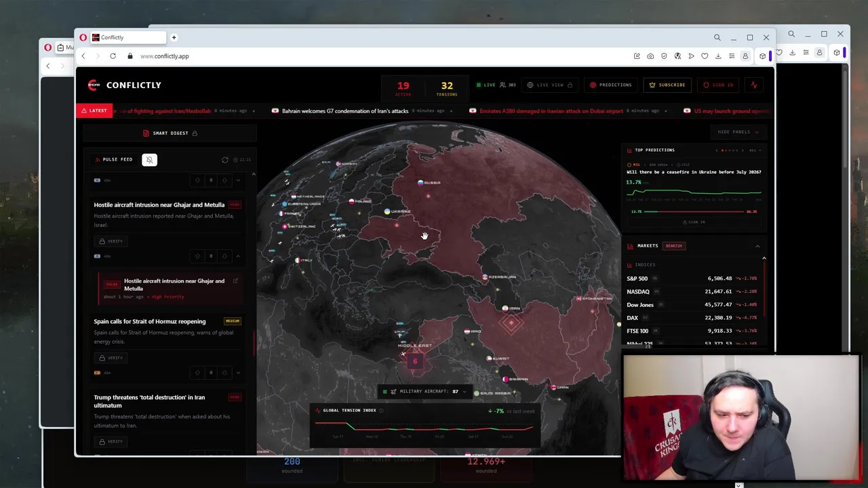Screen dimensions: 868x488
Task: Expand the topmost feed item sources
Action: [x=237, y=180]
